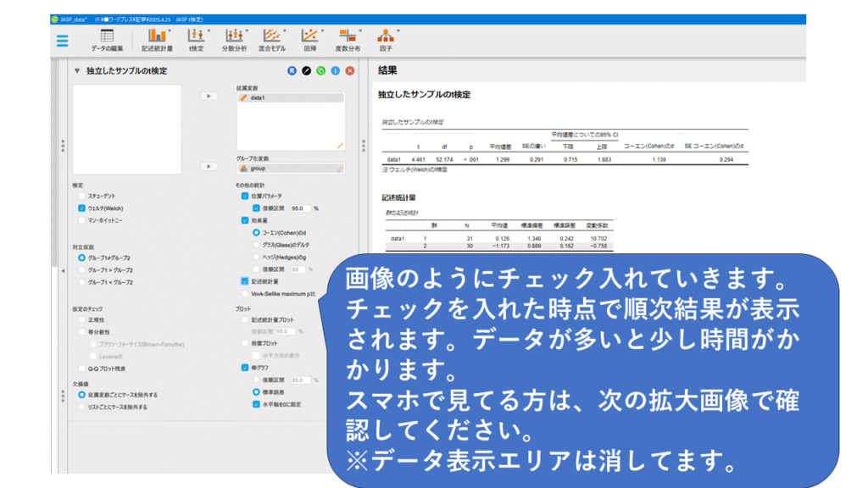Click the mean value 0.126 for group 1
Screen dimensions: 868x488
point(502,239)
